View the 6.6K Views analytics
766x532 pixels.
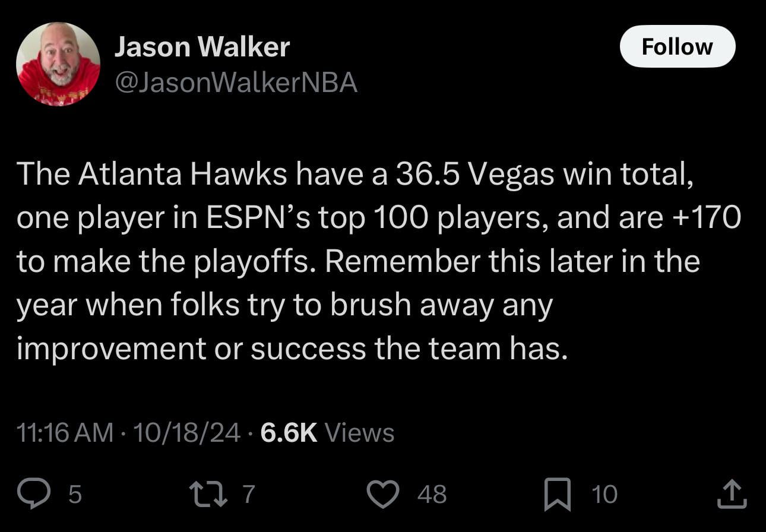[327, 433]
